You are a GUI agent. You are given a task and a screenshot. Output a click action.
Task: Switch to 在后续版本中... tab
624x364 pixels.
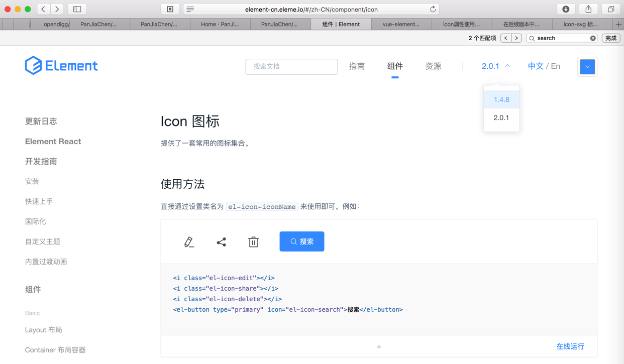point(522,24)
